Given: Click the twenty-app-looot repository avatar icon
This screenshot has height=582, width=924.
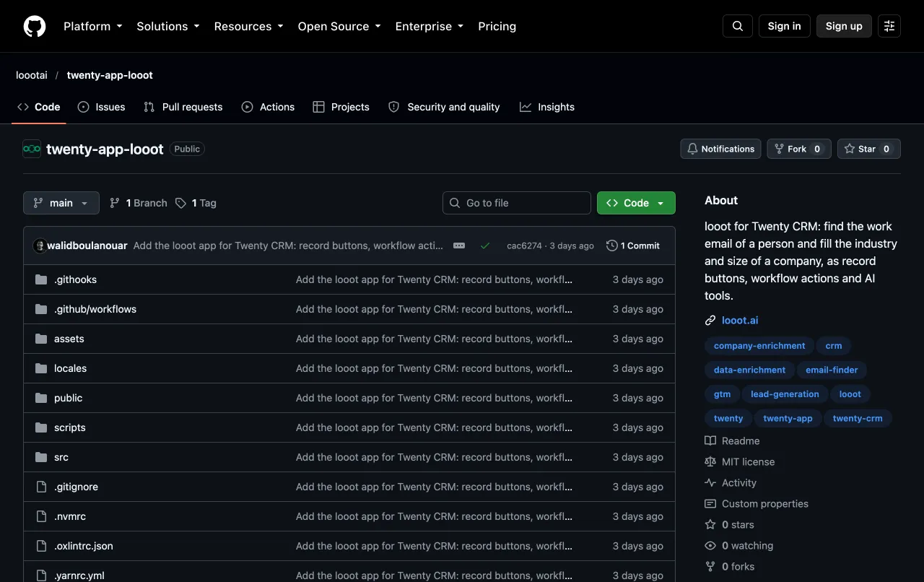Looking at the screenshot, I should (32, 149).
